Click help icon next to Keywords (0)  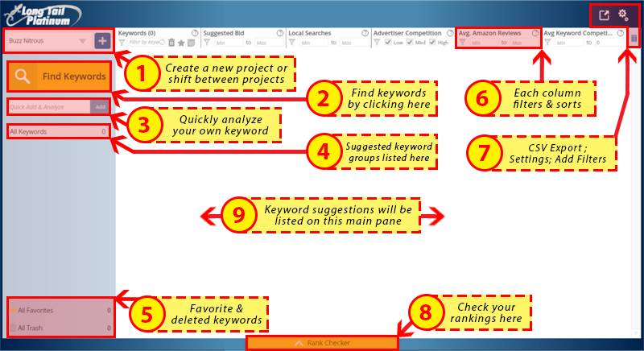coord(195,33)
